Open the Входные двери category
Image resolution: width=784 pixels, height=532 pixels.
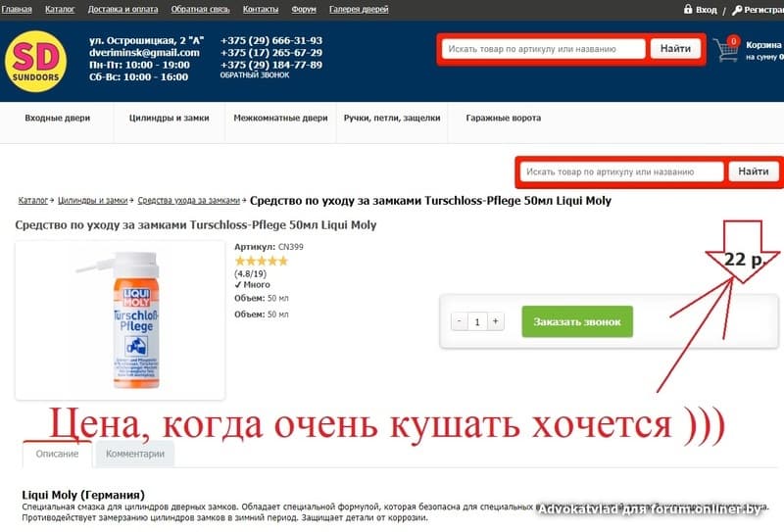click(58, 119)
